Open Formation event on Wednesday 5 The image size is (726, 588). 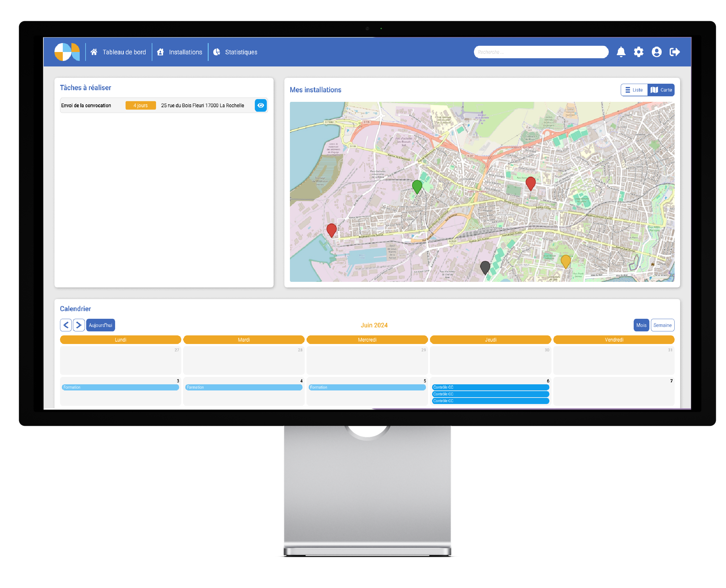tap(367, 387)
